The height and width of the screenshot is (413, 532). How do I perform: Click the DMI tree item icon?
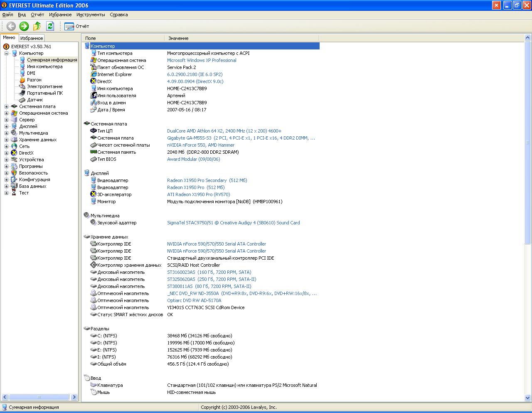coord(22,73)
